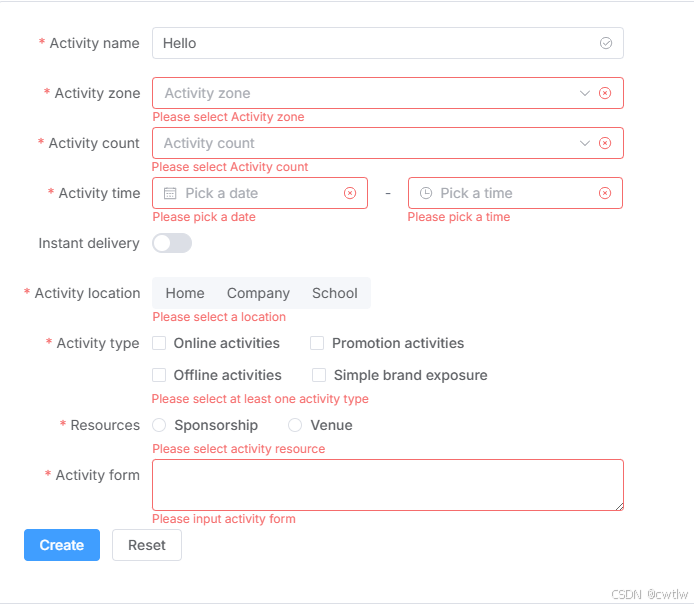Grab the textarea resize handle corner
Image resolution: width=694 pixels, height=608 pixels.
click(620, 507)
